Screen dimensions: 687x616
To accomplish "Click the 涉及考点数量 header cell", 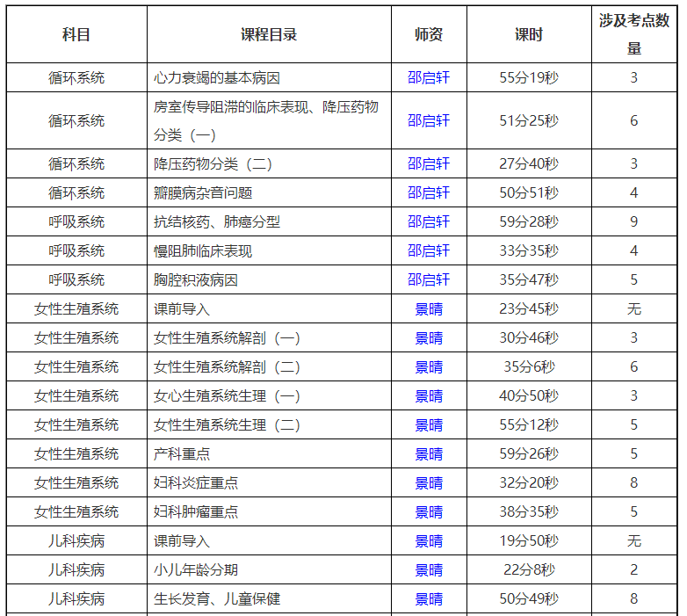I will pyautogui.click(x=633, y=35).
